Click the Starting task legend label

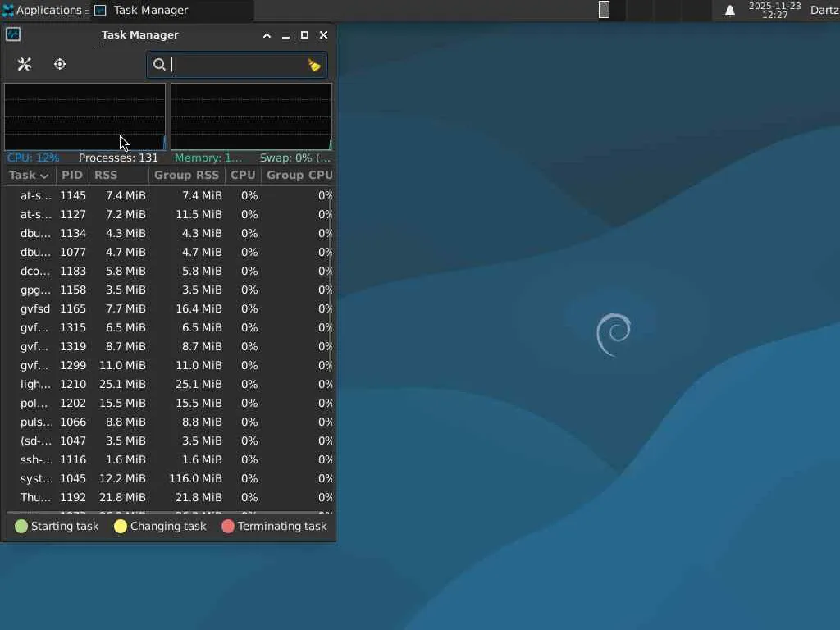point(65,527)
